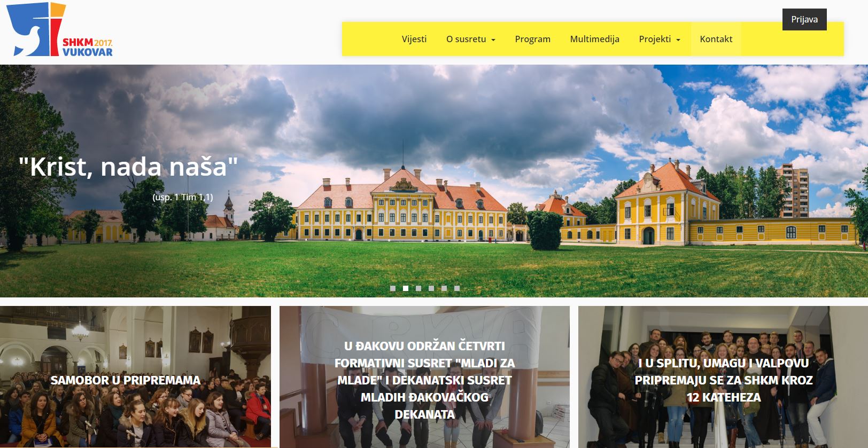Open the Vijesti menu item
Image resolution: width=868 pixels, height=448 pixels.
414,39
